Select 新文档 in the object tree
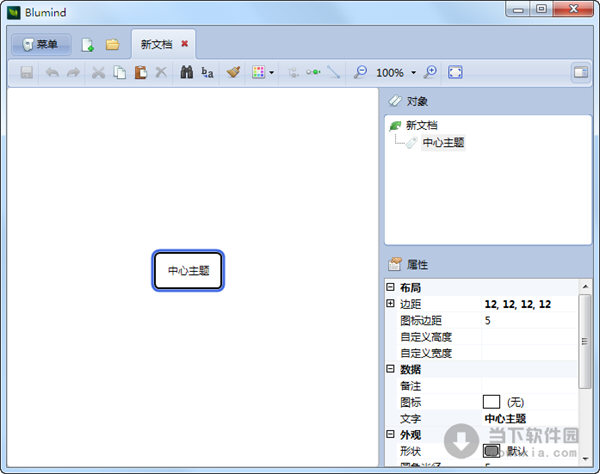This screenshot has height=474, width=600. [422, 125]
